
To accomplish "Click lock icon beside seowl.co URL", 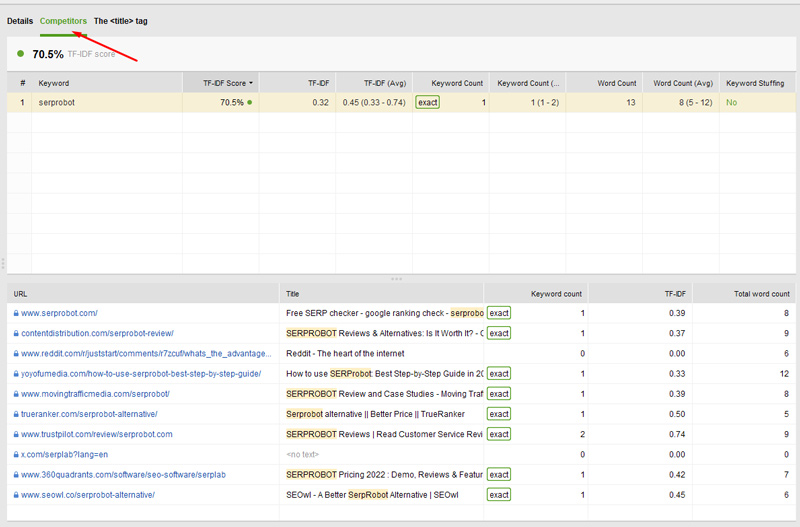I will 16,495.
